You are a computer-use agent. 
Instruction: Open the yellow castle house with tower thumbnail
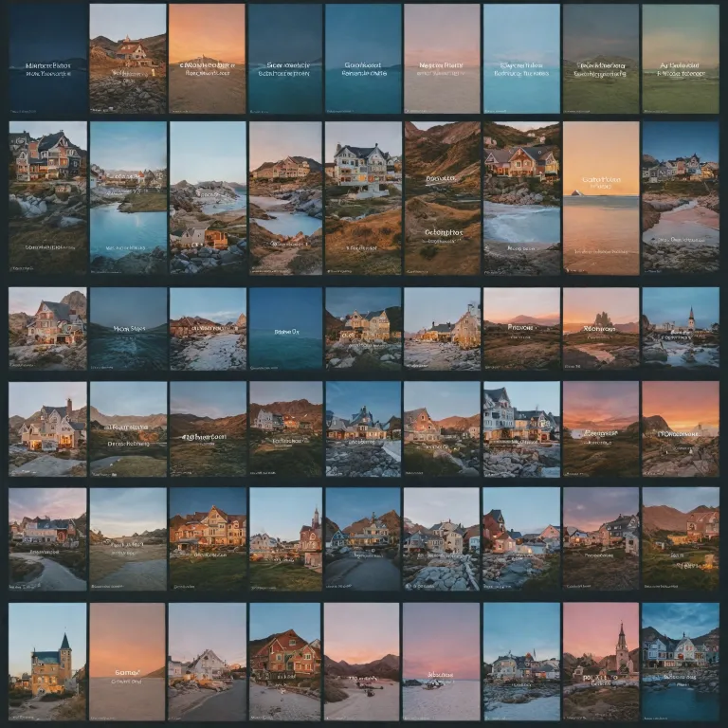47,662
